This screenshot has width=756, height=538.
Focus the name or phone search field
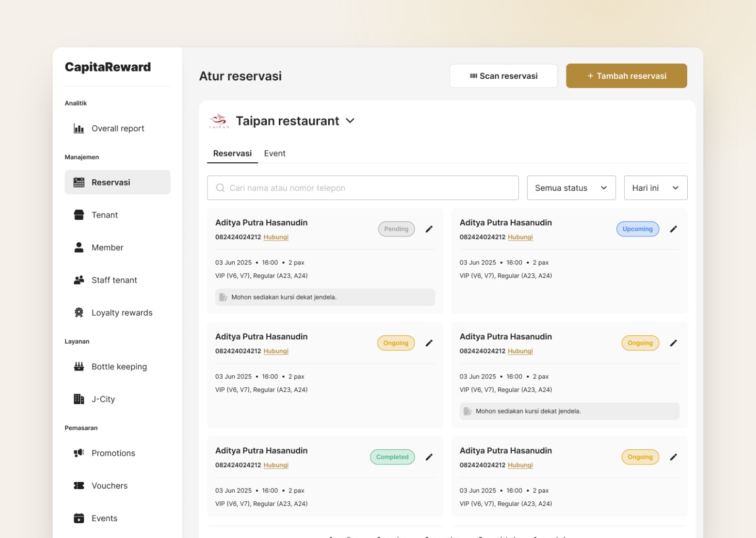click(363, 188)
